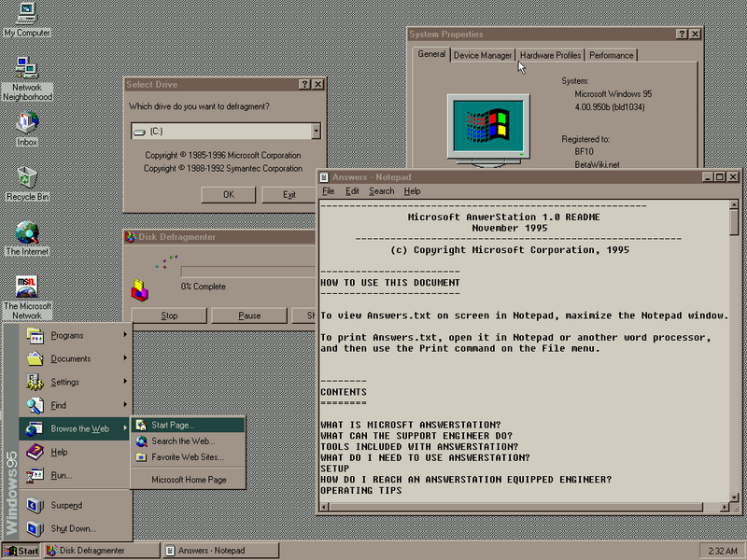Screen dimensions: 747x560
Task: Select Search the Web menu entry
Action: (182, 441)
